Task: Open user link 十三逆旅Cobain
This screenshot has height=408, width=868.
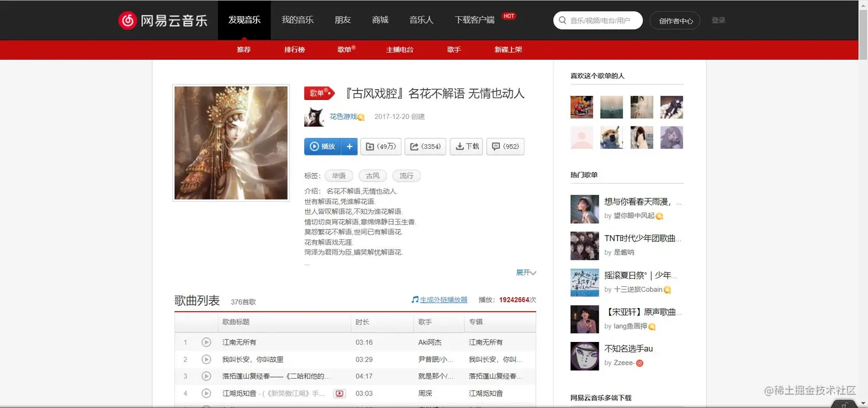Action: click(638, 290)
